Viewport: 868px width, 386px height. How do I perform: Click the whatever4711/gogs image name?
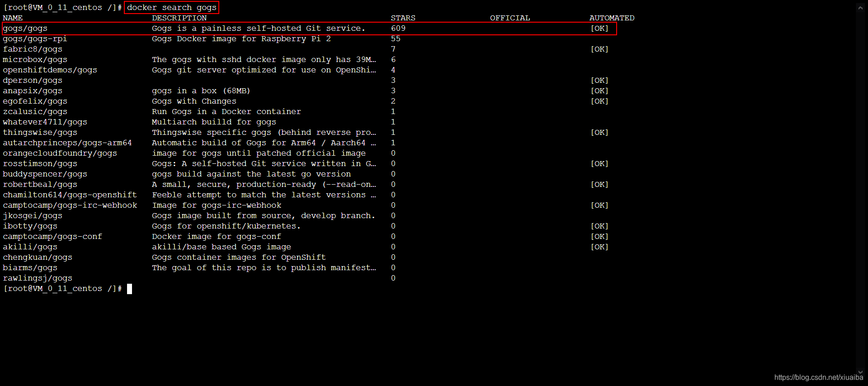tap(45, 122)
